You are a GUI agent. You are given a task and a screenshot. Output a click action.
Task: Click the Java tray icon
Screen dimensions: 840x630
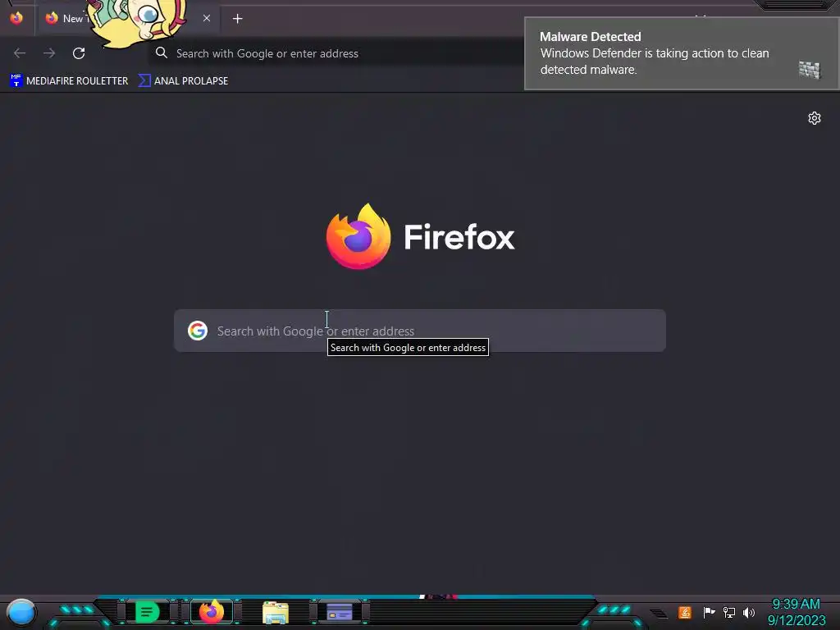[685, 612]
